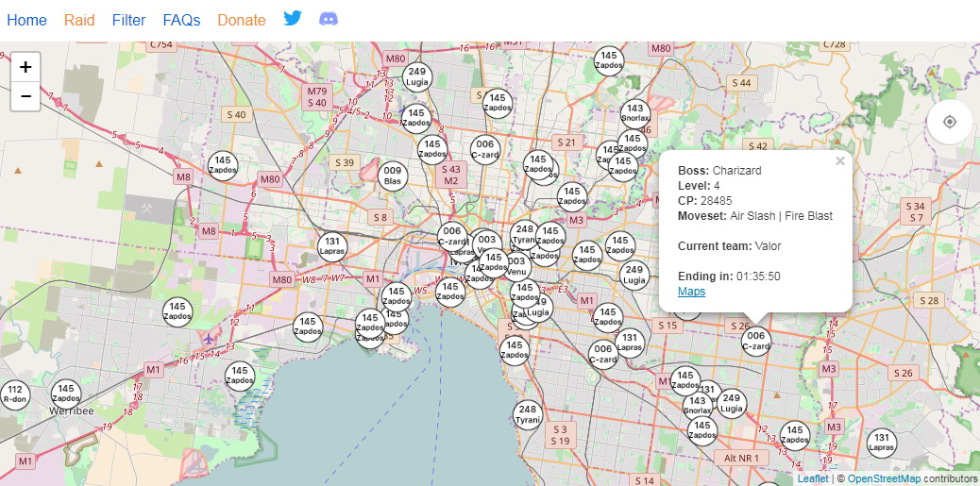Open the Leaflet attribution link

[813, 478]
